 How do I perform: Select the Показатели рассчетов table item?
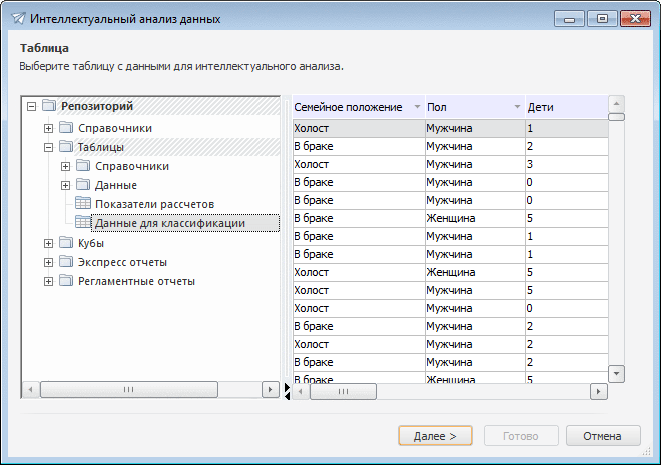pyautogui.click(x=154, y=204)
